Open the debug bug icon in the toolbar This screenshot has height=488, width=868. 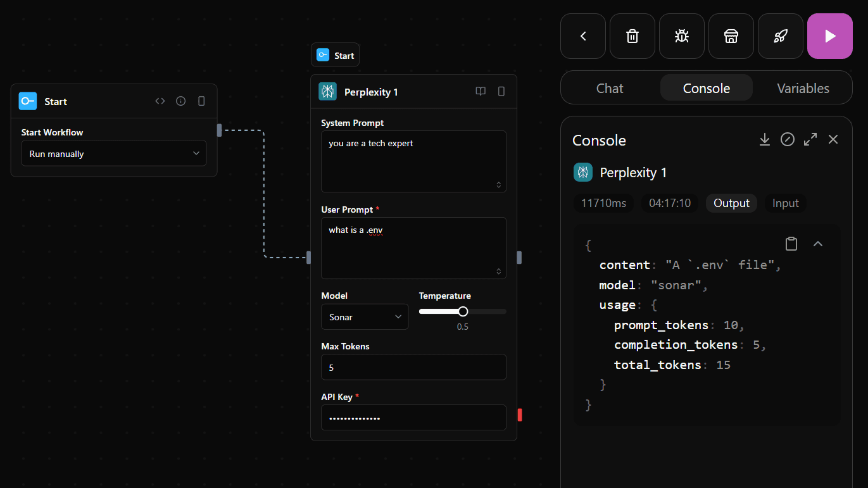tap(681, 36)
